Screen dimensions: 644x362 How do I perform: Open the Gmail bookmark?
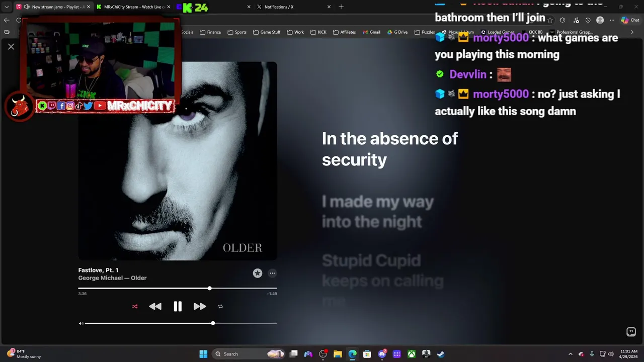[371, 32]
